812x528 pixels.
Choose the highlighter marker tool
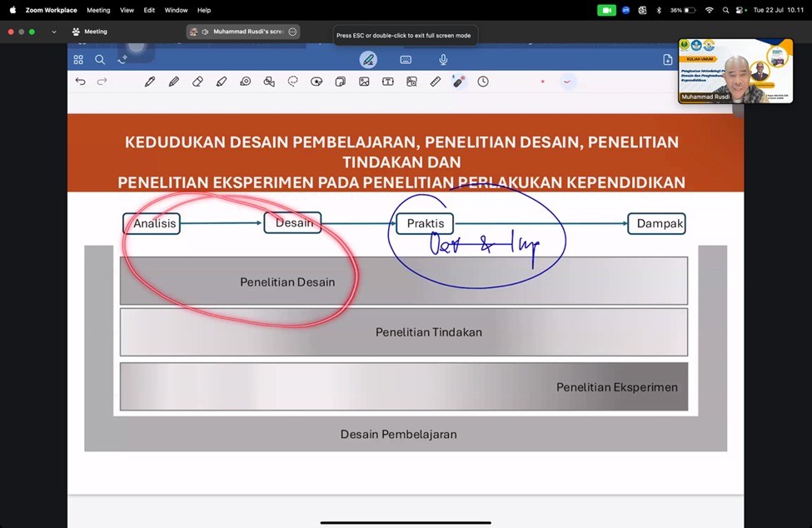pyautogui.click(x=222, y=82)
